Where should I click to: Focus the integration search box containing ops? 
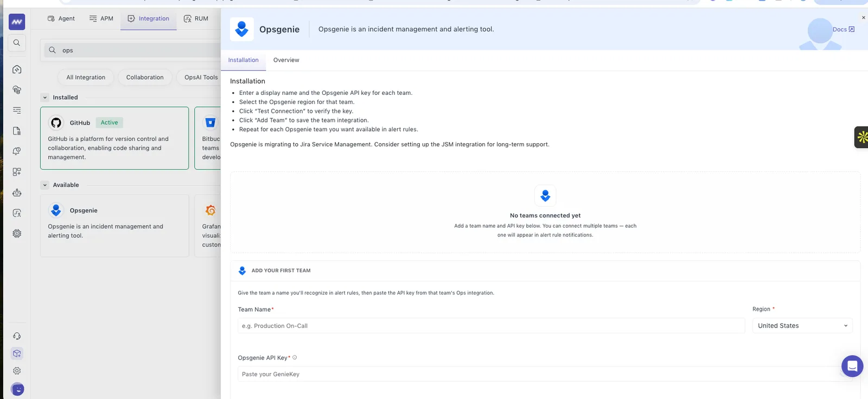coord(132,50)
